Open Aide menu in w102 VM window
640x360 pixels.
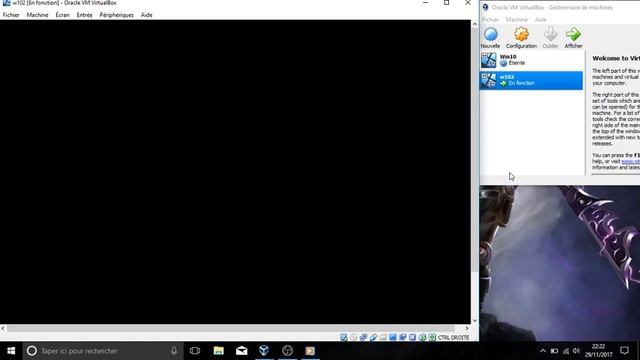pyautogui.click(x=147, y=15)
